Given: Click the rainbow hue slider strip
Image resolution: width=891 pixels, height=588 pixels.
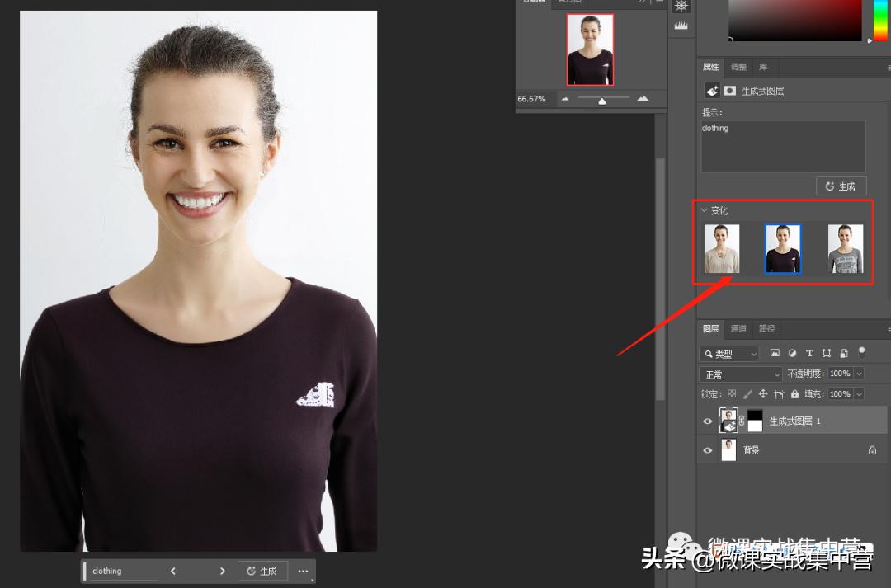Looking at the screenshot, I should point(879,21).
